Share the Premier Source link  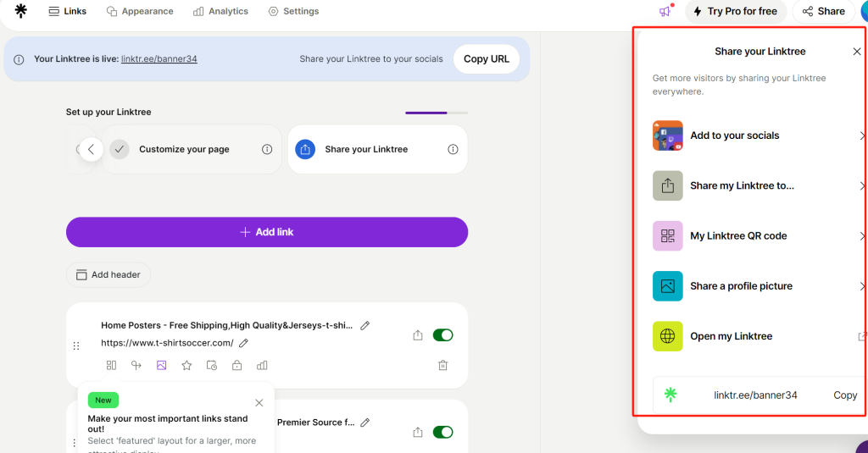pos(418,432)
